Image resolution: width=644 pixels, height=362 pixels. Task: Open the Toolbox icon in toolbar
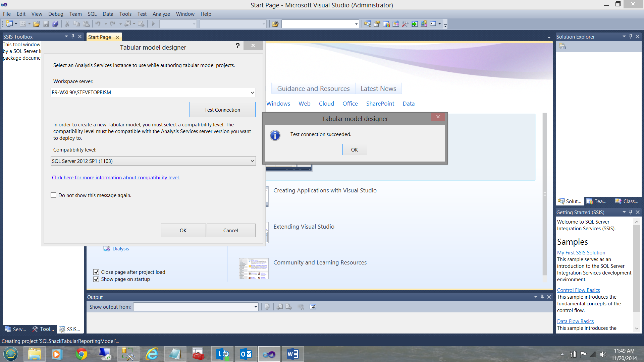[405, 24]
